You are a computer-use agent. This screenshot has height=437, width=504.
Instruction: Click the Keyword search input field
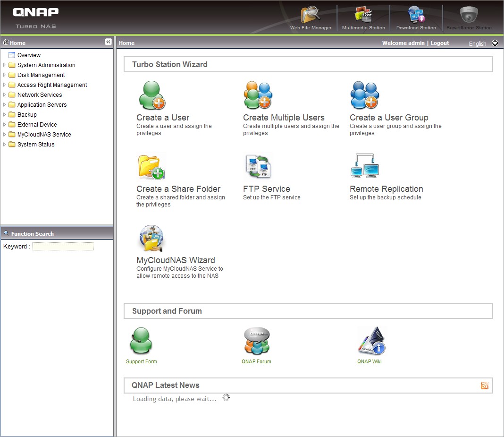click(63, 247)
